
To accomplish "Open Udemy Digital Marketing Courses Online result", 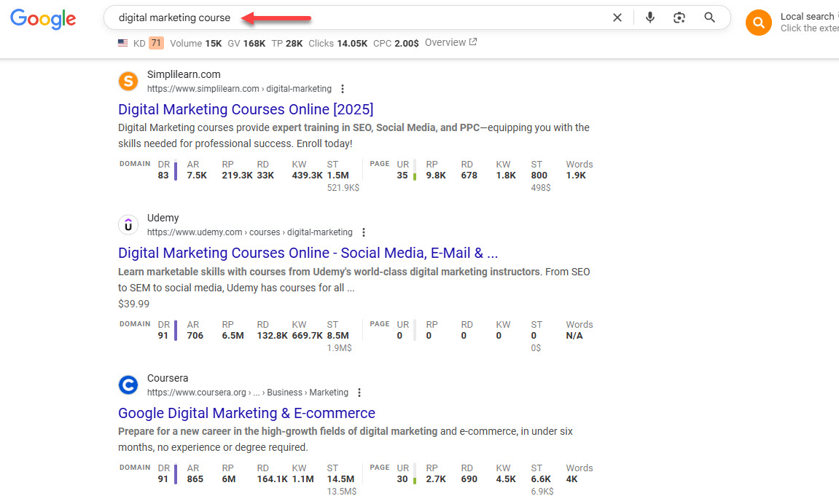I will 308,253.
